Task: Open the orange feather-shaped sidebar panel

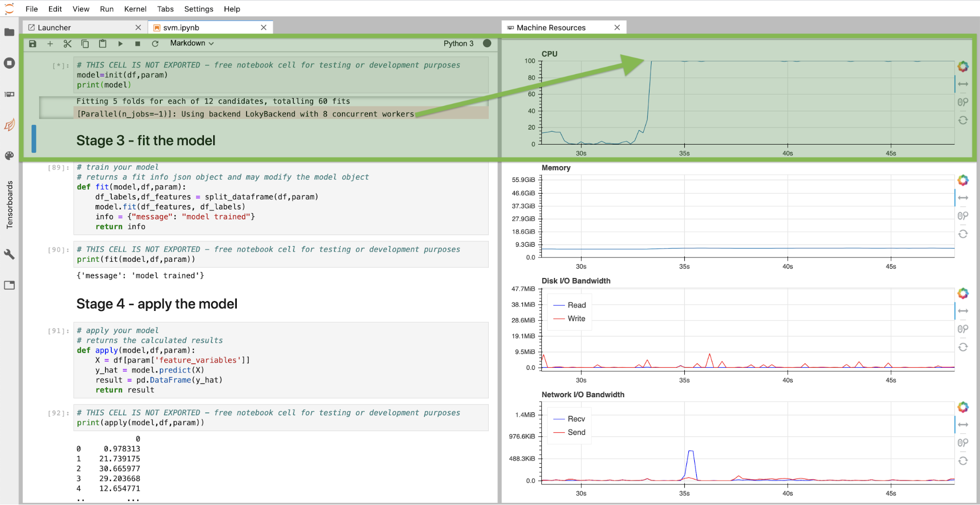Action: pyautogui.click(x=9, y=125)
